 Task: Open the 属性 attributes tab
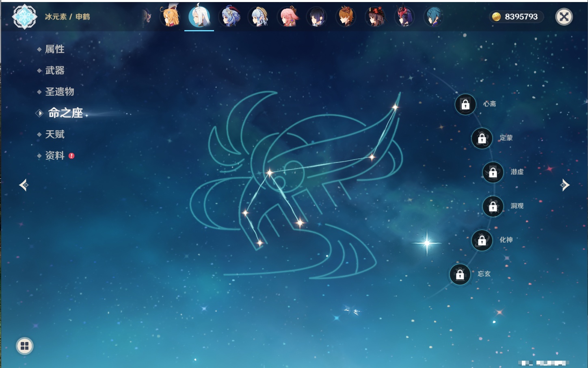(x=55, y=49)
